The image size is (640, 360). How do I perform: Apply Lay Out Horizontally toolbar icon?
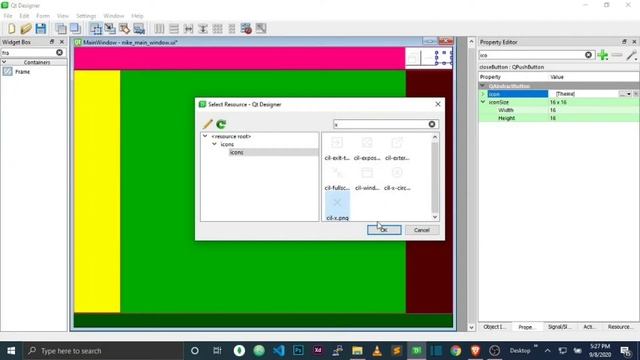tap(159, 29)
